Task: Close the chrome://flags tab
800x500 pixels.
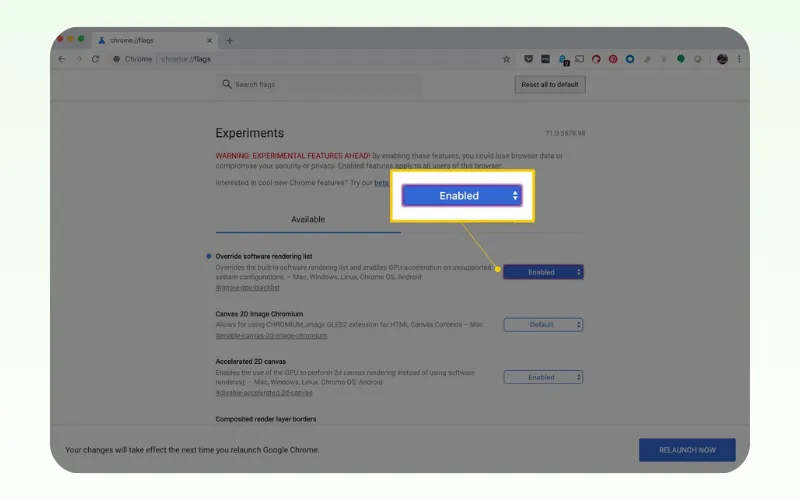Action: (x=209, y=40)
